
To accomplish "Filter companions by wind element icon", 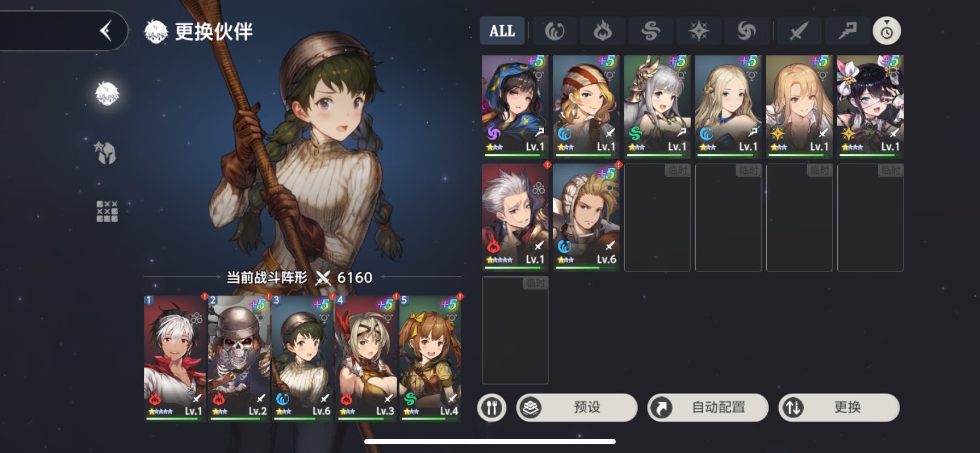I will (650, 31).
